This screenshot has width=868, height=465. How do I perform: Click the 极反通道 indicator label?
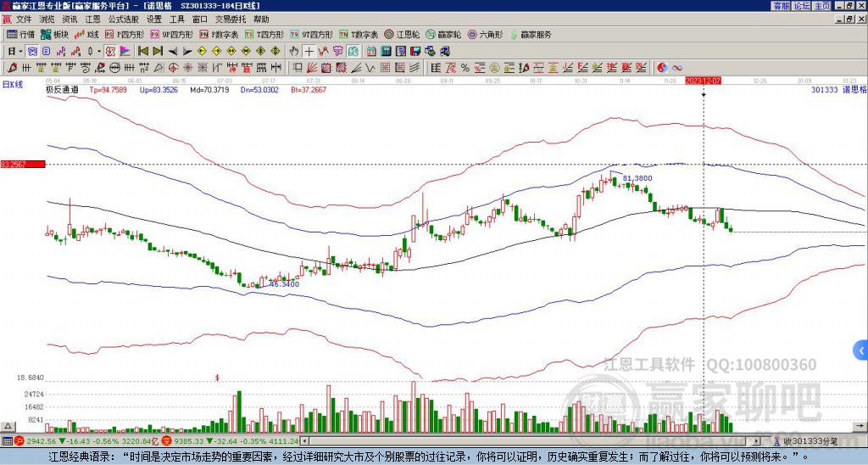tap(62, 89)
